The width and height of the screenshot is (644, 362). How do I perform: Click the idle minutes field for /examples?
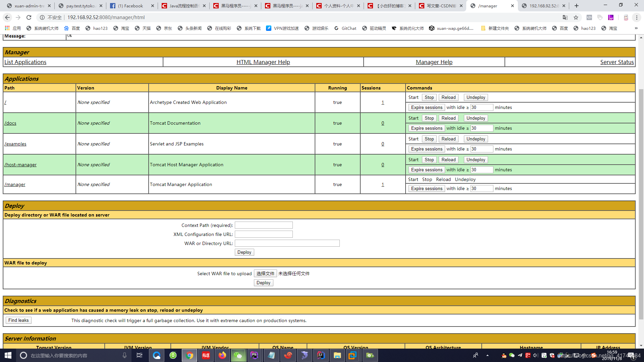tap(482, 149)
